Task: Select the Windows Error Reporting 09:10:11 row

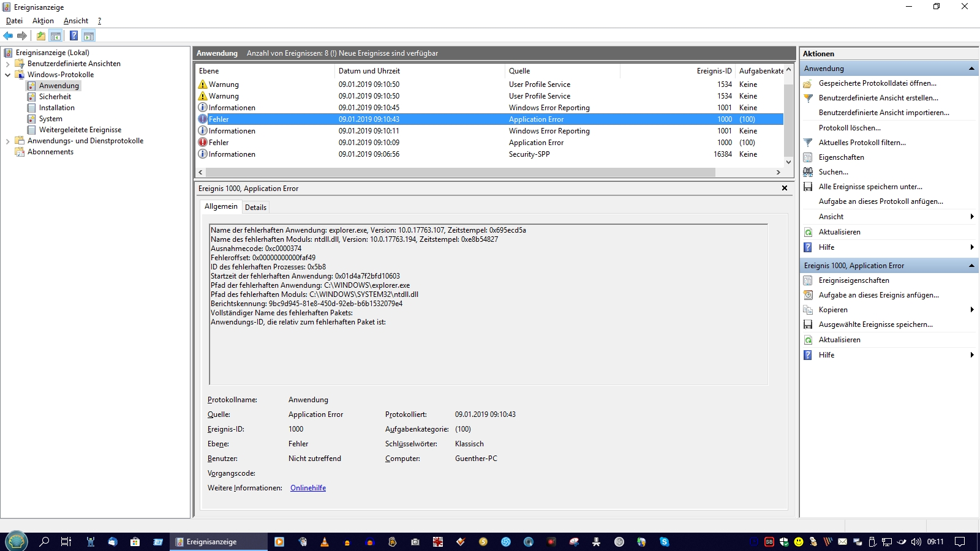Action: tap(489, 131)
